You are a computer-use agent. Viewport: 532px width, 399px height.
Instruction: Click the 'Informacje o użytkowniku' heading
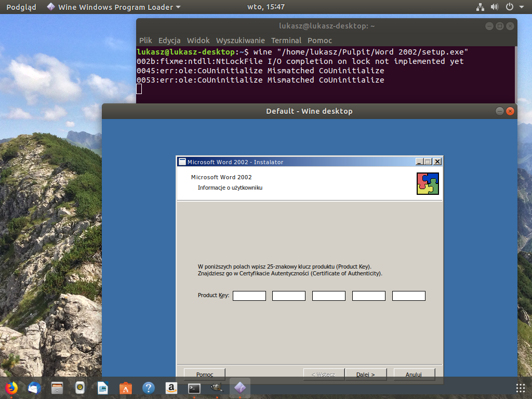(x=230, y=188)
